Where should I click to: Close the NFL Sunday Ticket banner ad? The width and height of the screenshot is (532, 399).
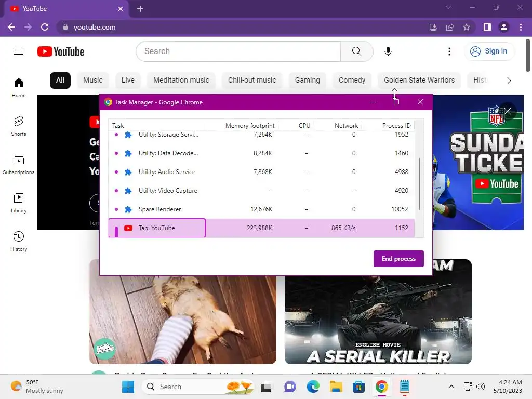(x=508, y=111)
